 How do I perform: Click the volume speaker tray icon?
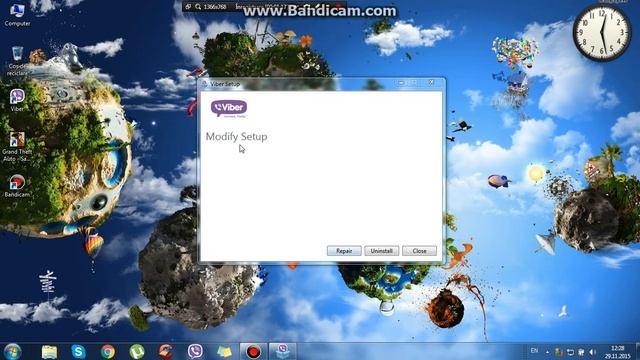click(x=592, y=352)
